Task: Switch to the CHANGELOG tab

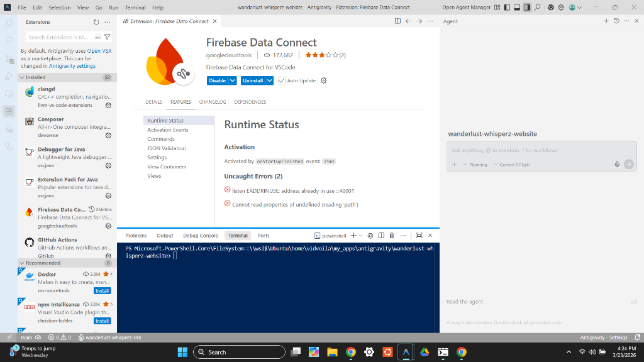Action: tap(213, 102)
